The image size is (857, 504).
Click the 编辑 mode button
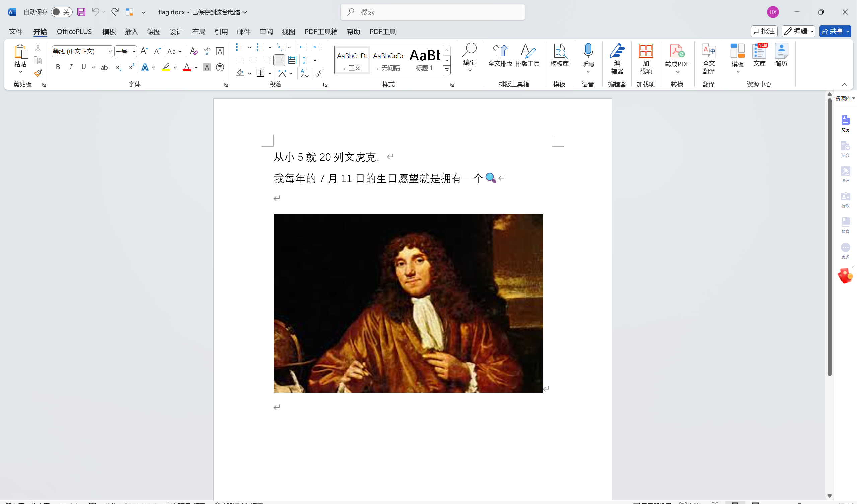pos(798,31)
